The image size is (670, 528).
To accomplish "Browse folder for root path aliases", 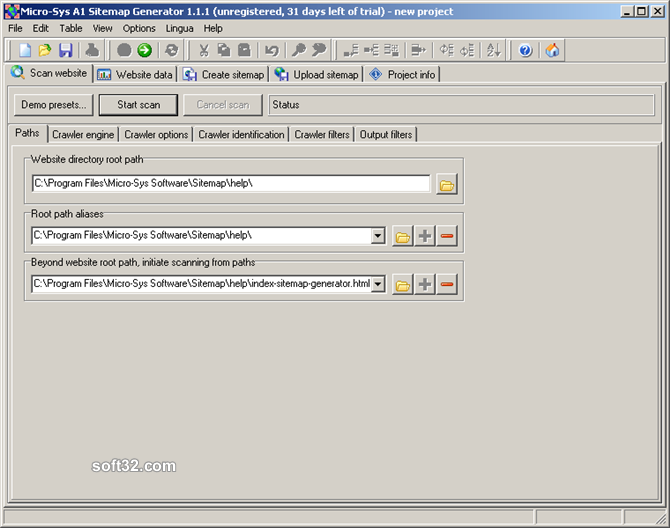I will point(403,236).
